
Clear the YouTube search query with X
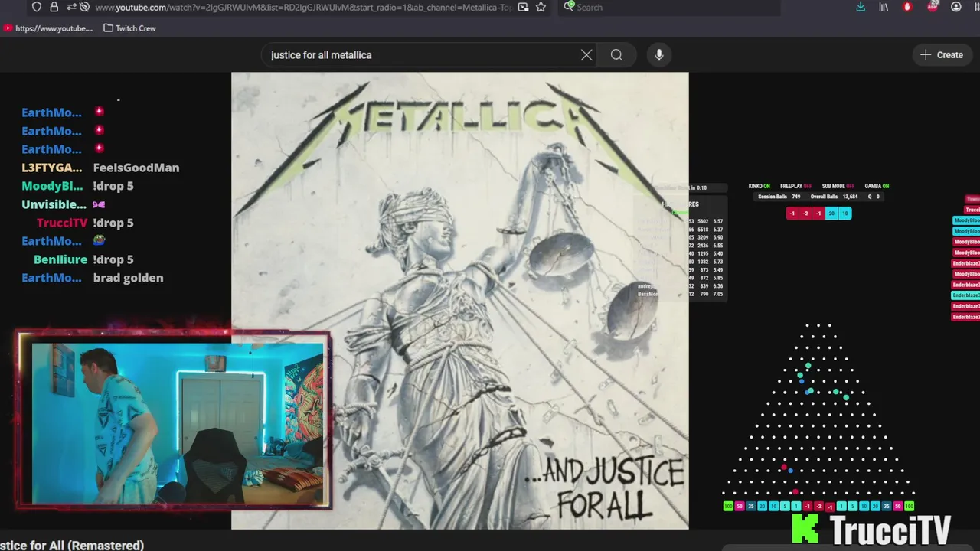click(586, 55)
